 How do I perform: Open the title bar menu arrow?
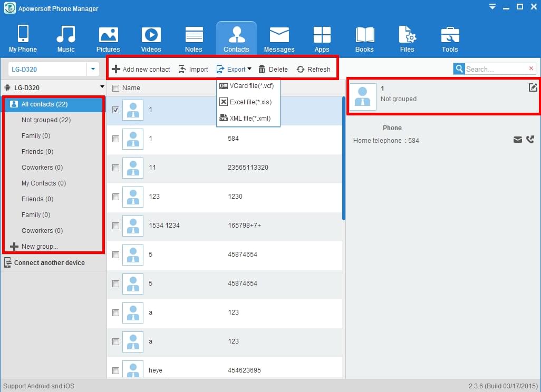pos(492,6)
